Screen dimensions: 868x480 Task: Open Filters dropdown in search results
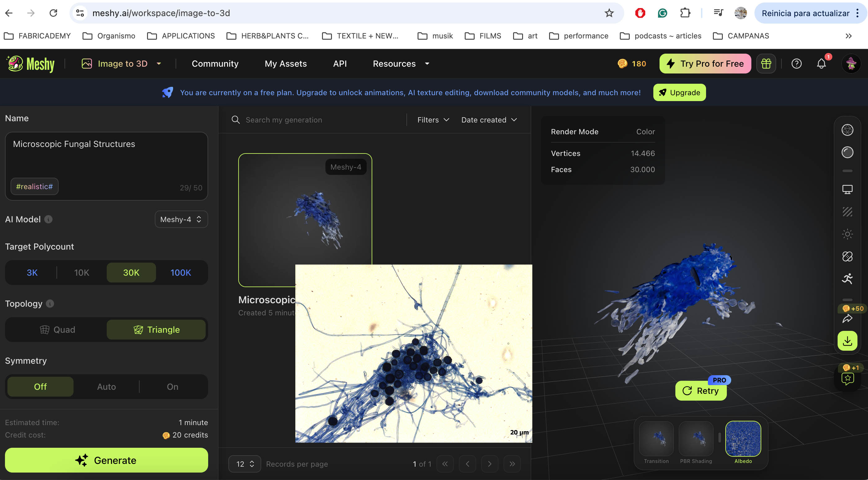[x=433, y=119]
